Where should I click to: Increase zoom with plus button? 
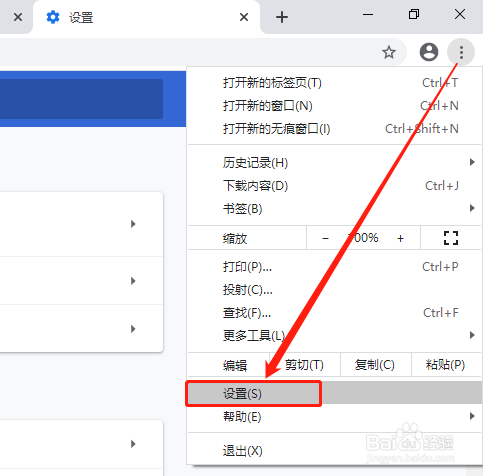400,238
